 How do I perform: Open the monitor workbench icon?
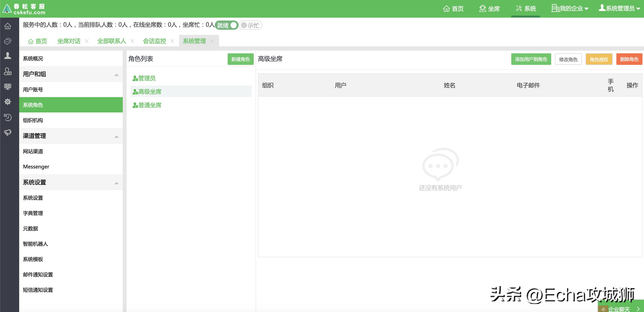click(8, 87)
